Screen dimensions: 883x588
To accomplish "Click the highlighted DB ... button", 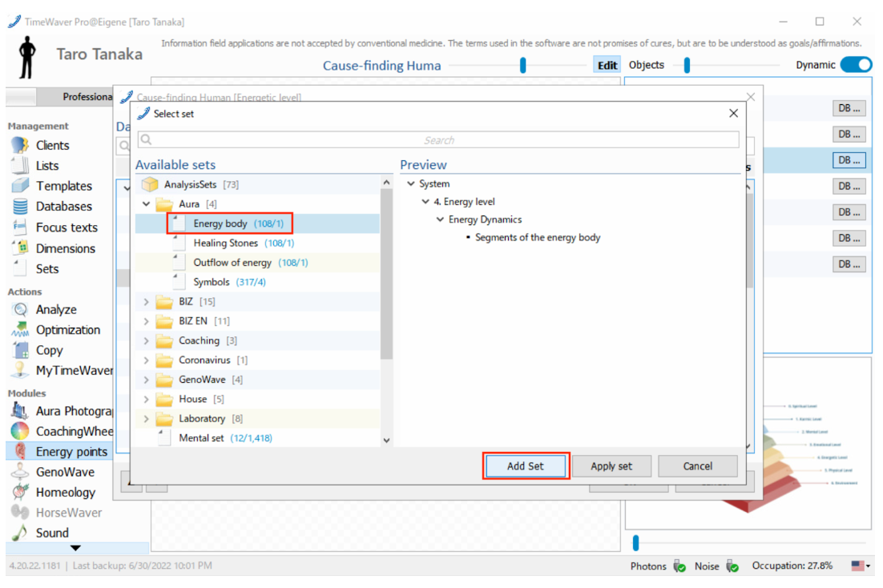I will (x=849, y=160).
